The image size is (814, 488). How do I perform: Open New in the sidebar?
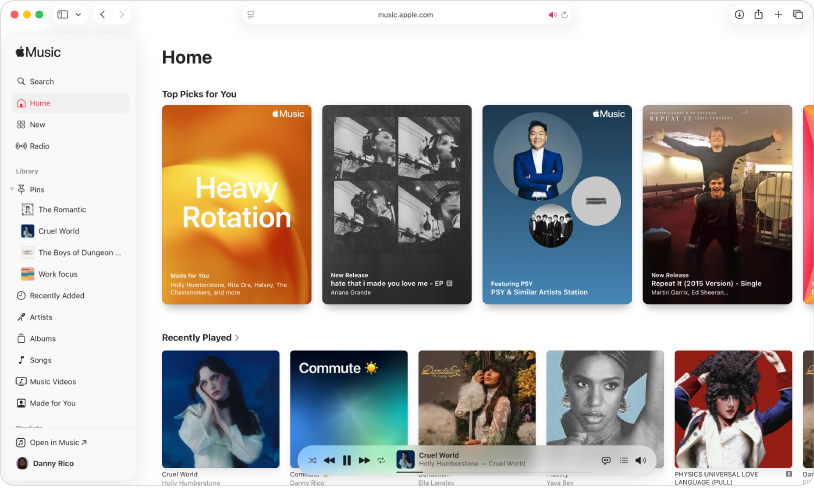(70, 125)
